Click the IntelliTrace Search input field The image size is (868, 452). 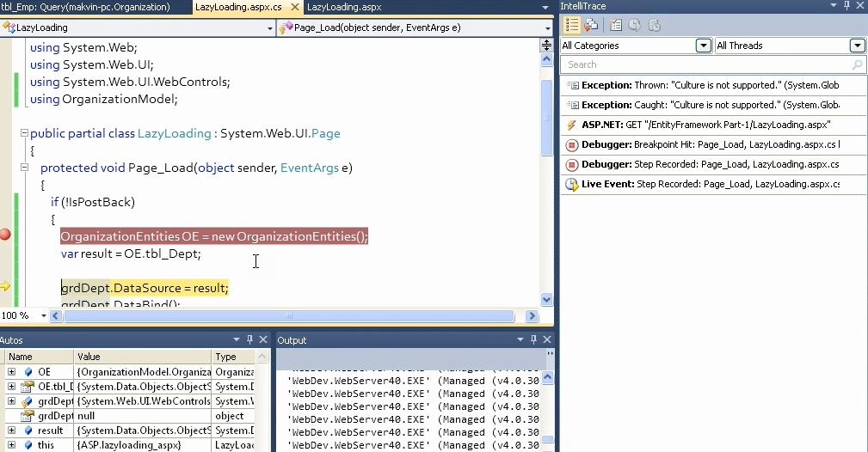(x=705, y=64)
